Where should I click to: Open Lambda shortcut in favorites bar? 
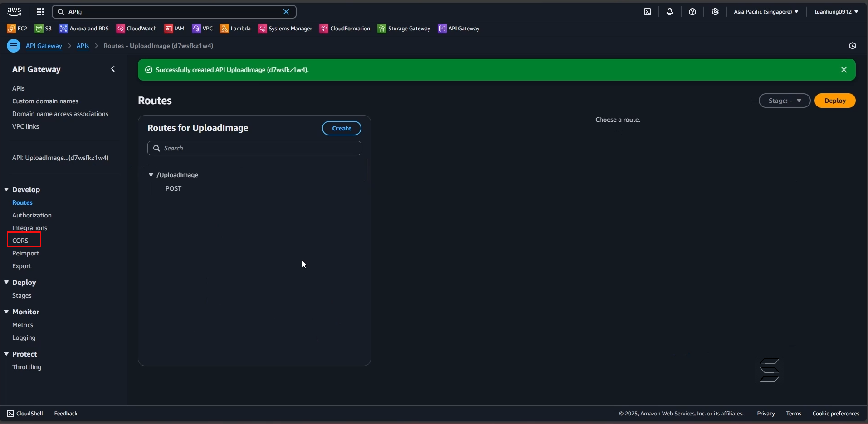[235, 29]
